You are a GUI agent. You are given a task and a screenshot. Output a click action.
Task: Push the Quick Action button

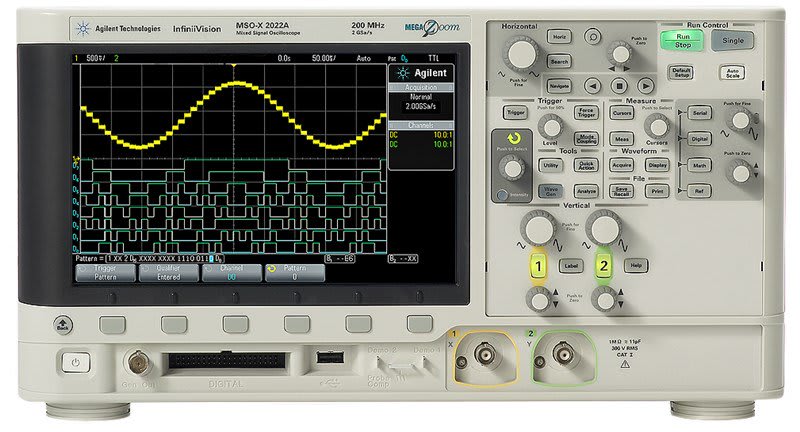tap(586, 165)
